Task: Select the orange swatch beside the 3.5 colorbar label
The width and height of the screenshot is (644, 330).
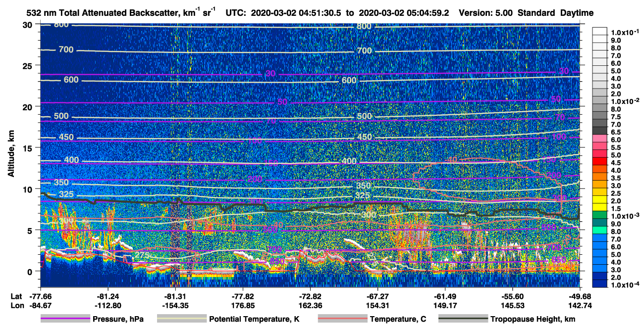Action: pos(601,178)
